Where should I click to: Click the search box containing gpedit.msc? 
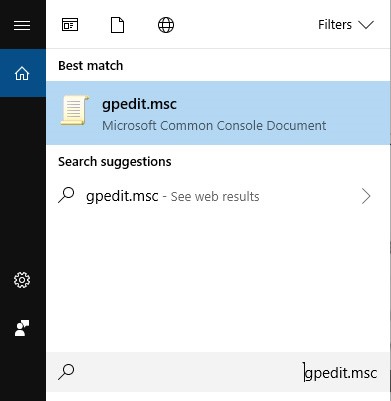(x=218, y=372)
